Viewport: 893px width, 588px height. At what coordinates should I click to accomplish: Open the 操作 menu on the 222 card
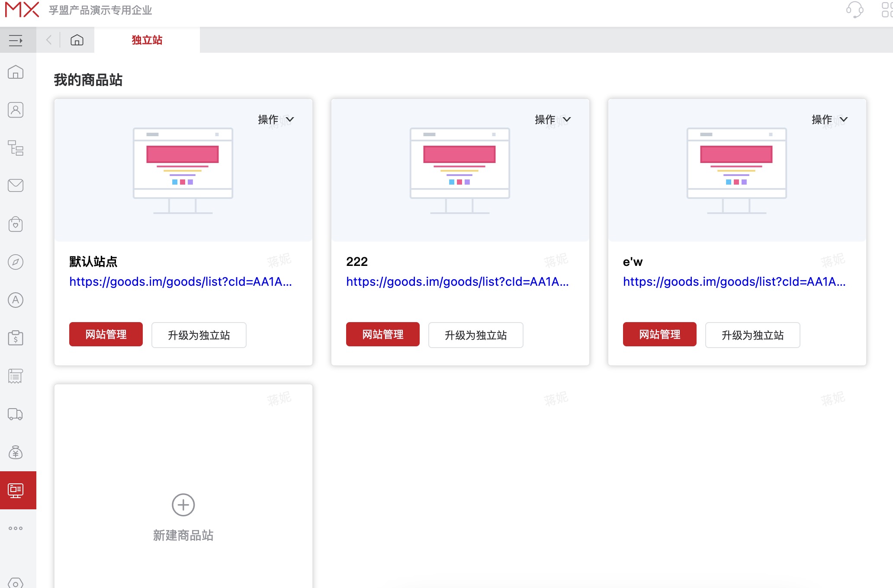554,119
